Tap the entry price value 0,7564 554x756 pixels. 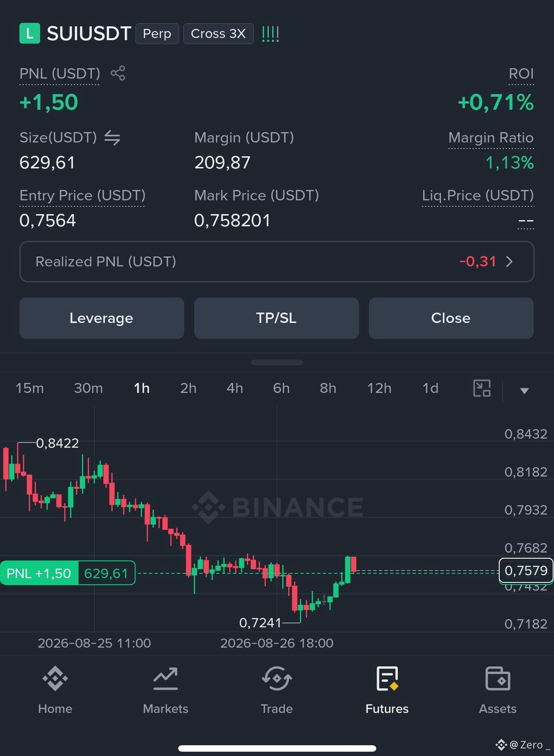point(47,221)
